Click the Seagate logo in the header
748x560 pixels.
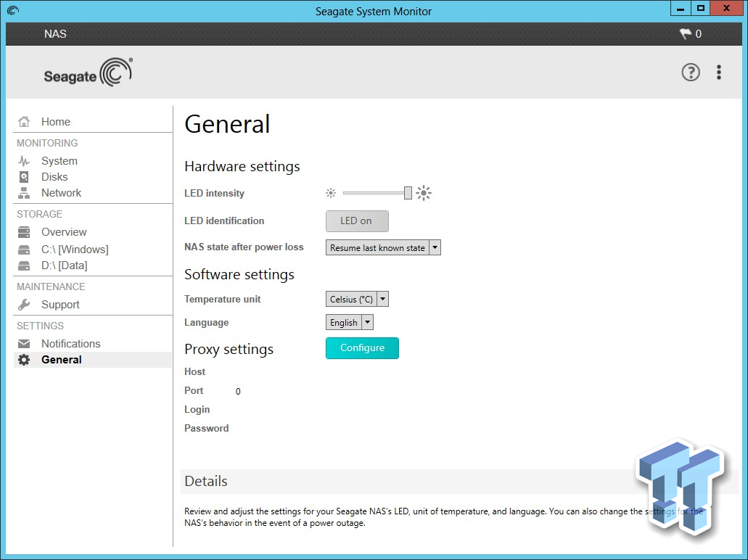(88, 72)
